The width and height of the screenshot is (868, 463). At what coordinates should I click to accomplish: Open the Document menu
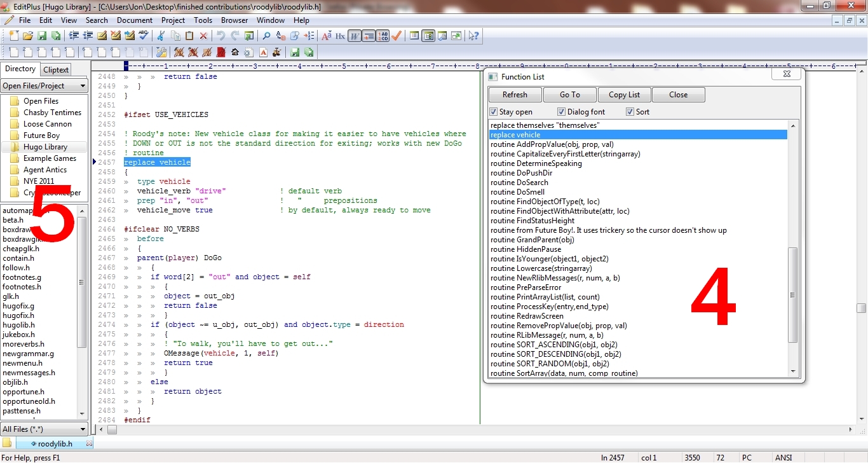(135, 20)
